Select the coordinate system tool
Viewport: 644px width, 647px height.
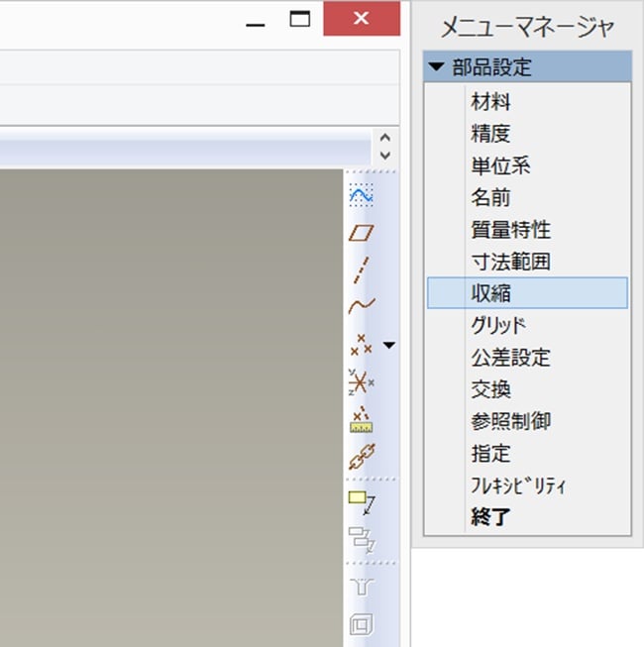(361, 381)
